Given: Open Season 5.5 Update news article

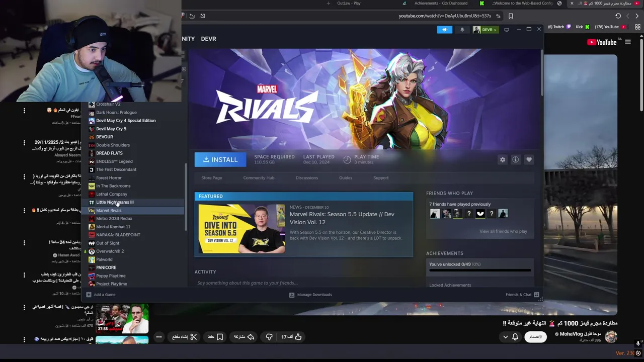Looking at the screenshot, I should [342, 218].
